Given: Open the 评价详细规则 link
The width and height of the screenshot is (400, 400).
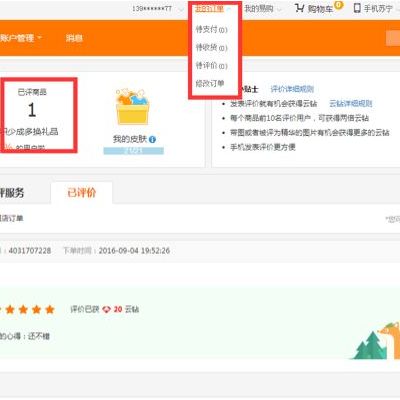Looking at the screenshot, I should [x=292, y=89].
